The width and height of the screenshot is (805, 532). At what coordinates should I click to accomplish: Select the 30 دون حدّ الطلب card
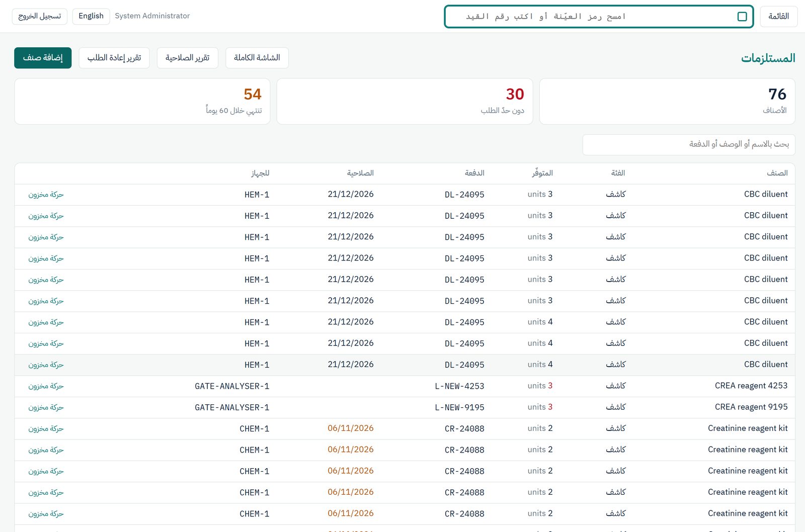(x=405, y=101)
